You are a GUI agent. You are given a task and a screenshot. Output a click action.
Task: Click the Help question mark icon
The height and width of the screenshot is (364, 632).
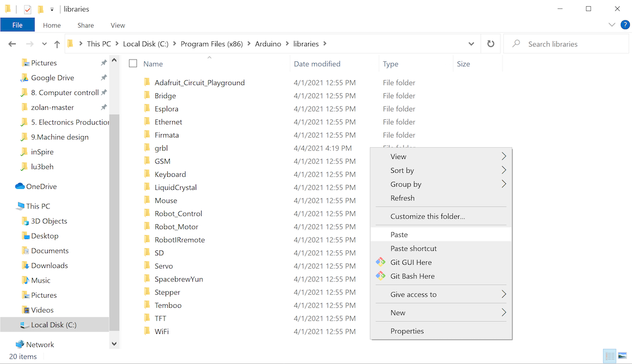[x=625, y=25]
